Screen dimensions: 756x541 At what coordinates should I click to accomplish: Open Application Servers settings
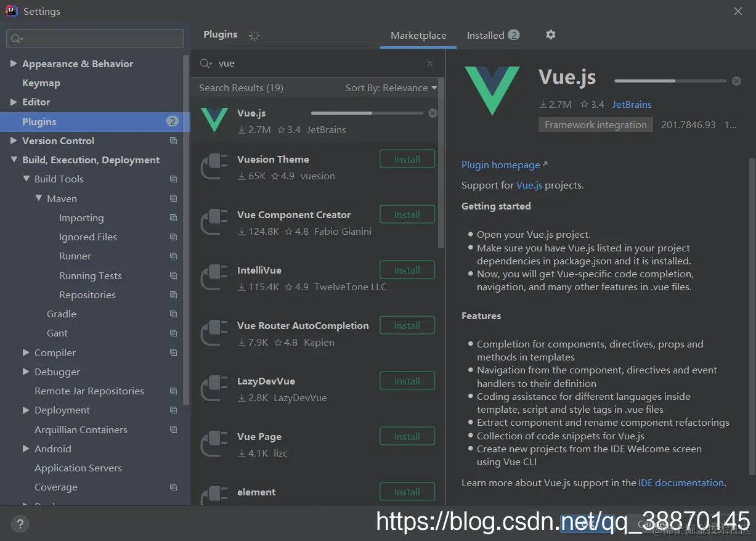(78, 468)
